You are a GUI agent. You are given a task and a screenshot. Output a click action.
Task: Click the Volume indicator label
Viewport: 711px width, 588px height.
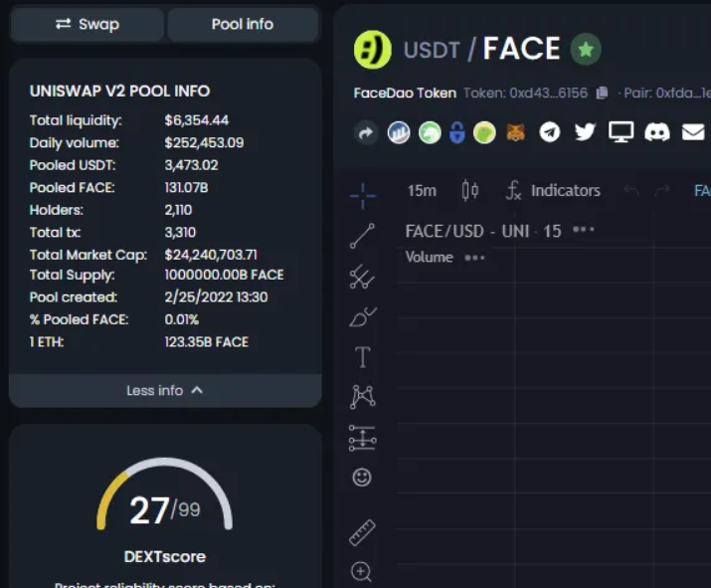[429, 258]
